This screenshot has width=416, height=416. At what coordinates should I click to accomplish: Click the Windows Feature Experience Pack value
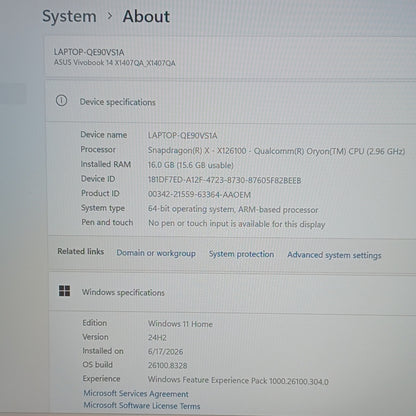point(238,380)
